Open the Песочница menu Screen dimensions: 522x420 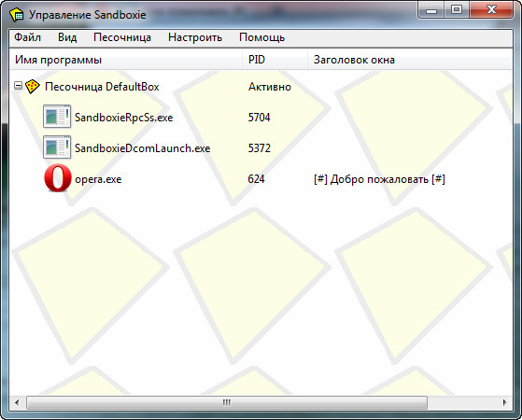pos(122,37)
